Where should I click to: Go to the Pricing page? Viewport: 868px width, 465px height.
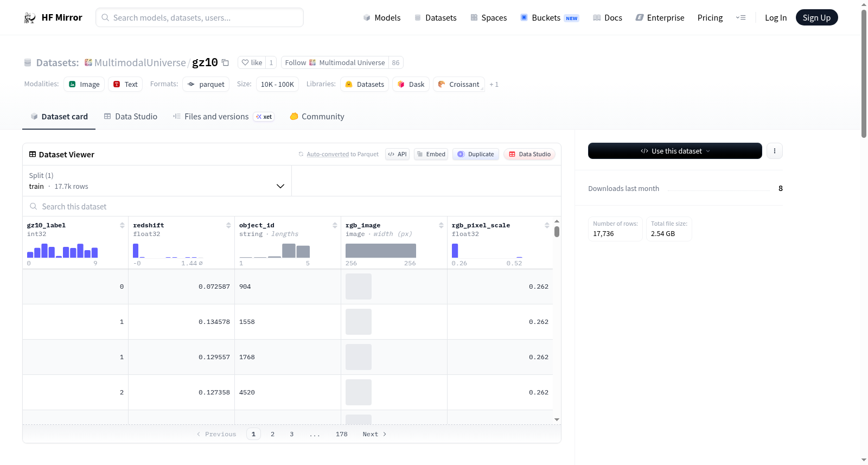pyautogui.click(x=710, y=18)
